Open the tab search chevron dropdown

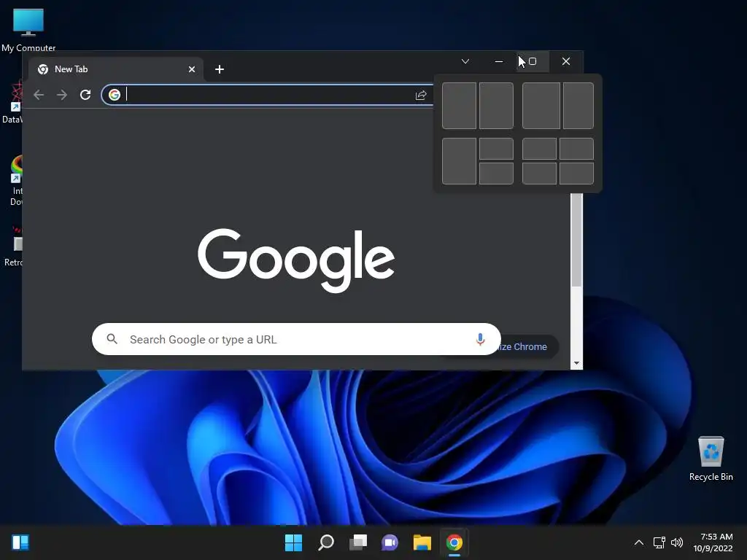point(465,61)
